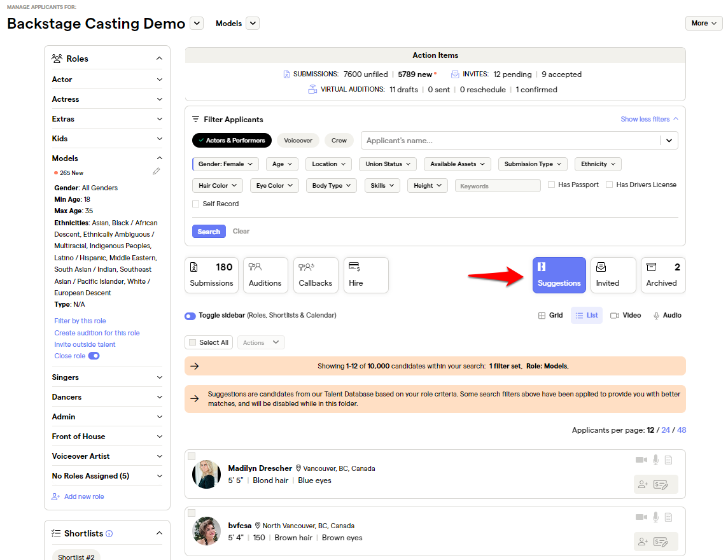
Task: Open the pay offer icon for bvfcsa
Action: (662, 542)
